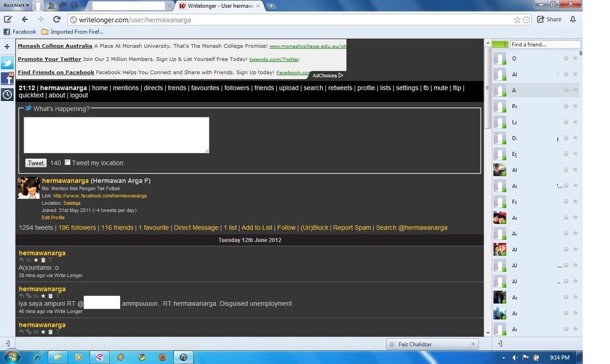The width and height of the screenshot is (610, 364).
Task: Open the Promote Your Twitter ad link
Action: [49, 60]
